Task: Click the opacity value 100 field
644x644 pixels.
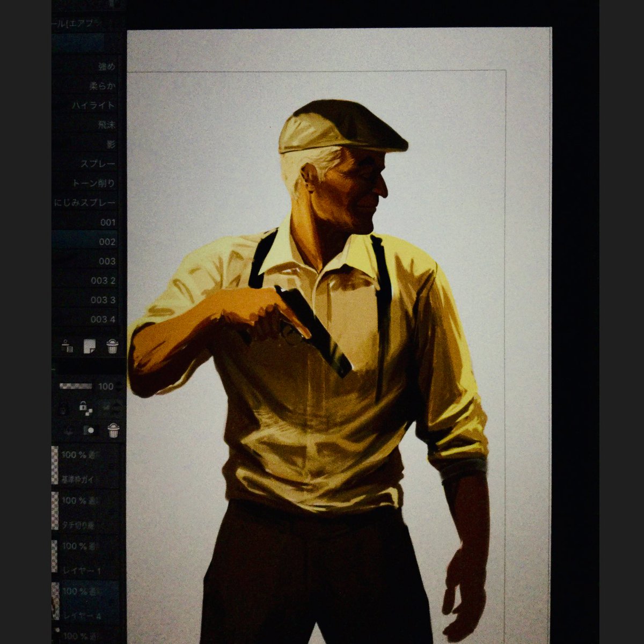Action: click(x=106, y=386)
